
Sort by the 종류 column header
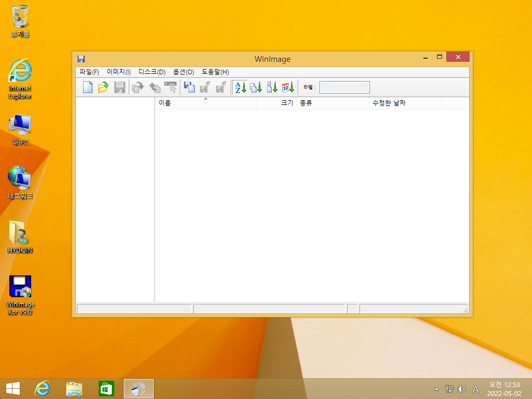tap(333, 103)
